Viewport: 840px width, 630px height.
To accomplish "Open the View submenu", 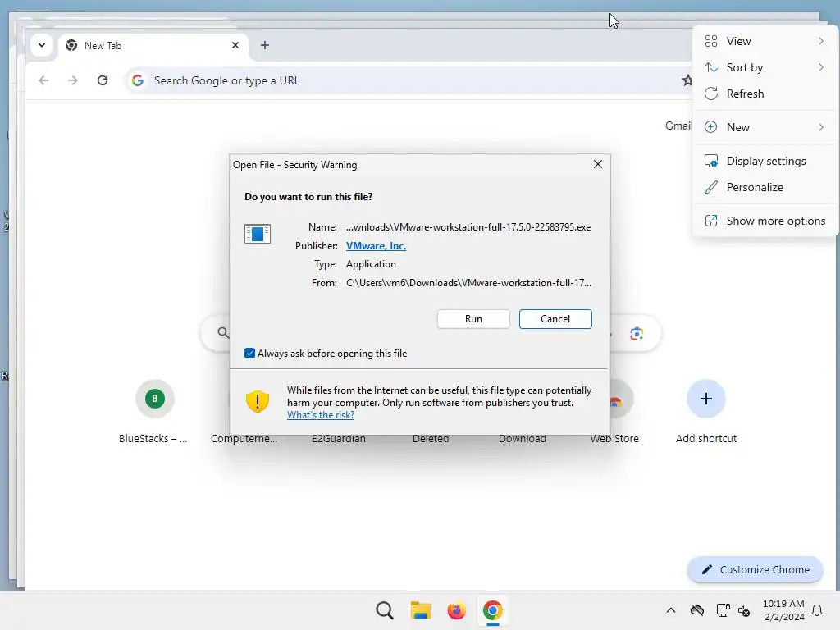I will coord(765,41).
